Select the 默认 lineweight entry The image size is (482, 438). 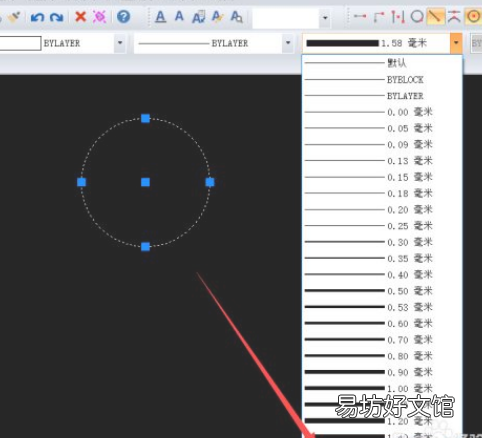click(382, 63)
